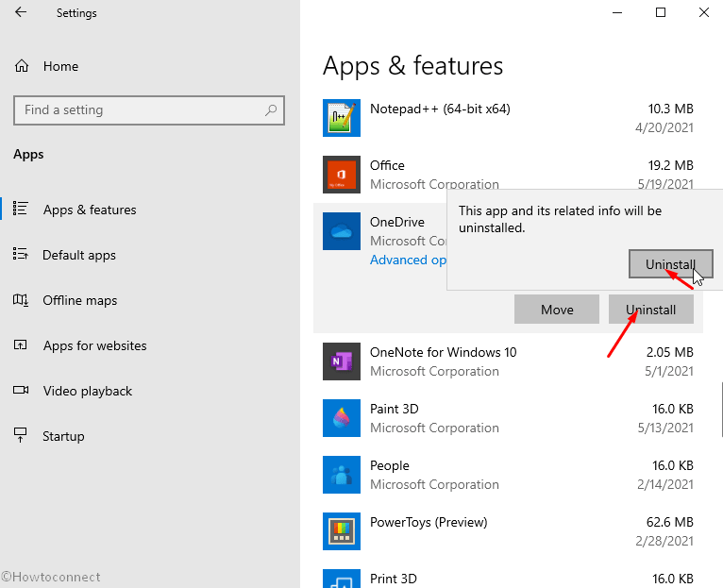
Task: Click Uninstall button beside Move
Action: click(x=650, y=310)
